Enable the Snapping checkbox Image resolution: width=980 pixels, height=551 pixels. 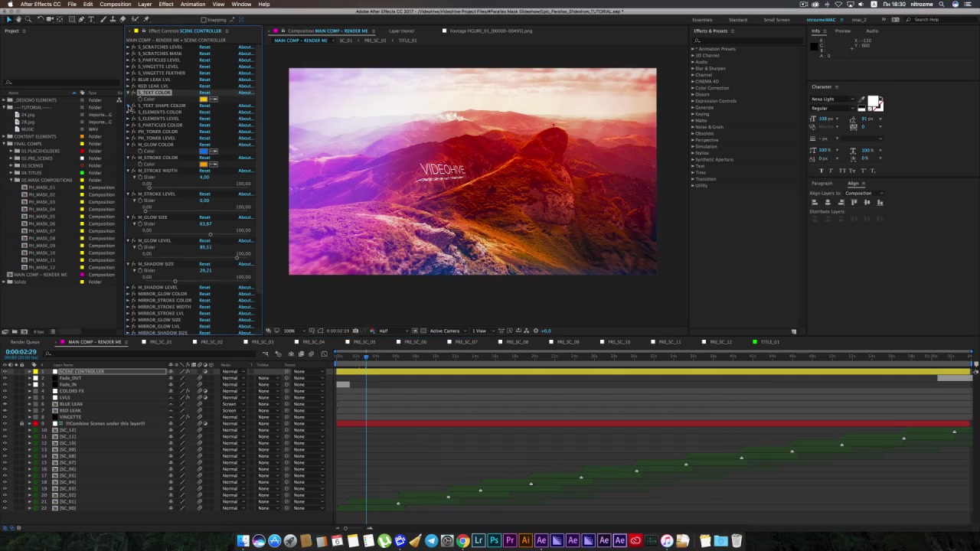(x=204, y=20)
